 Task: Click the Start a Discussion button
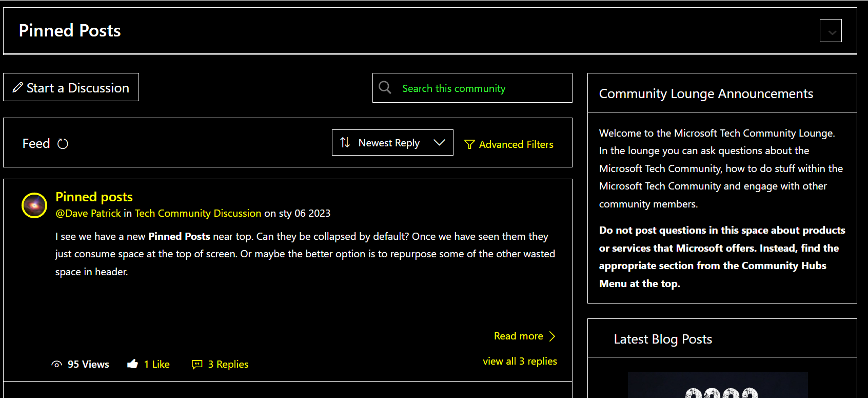click(71, 87)
